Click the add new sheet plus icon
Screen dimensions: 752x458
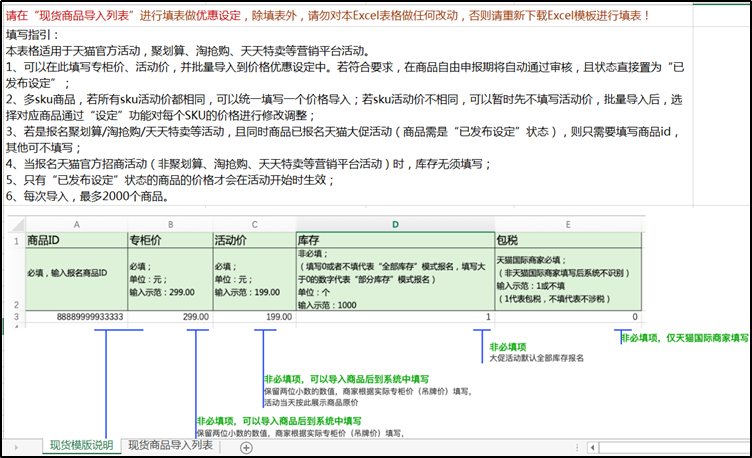click(x=247, y=447)
